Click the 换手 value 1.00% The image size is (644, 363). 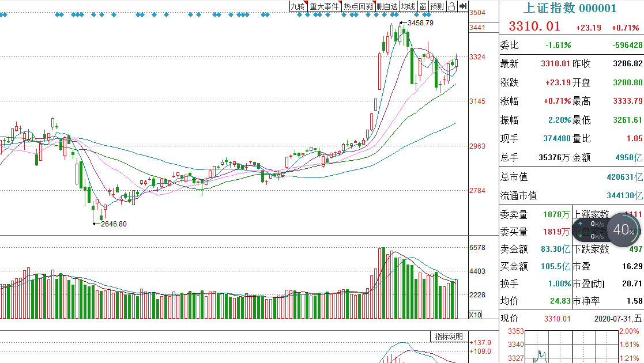[x=560, y=283]
